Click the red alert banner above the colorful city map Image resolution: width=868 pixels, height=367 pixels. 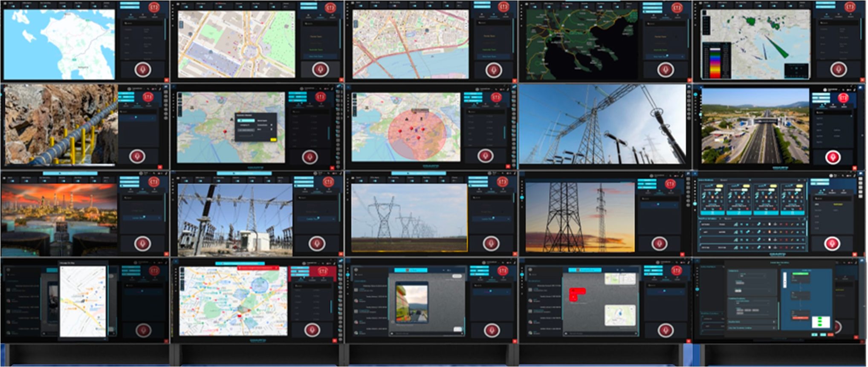(x=258, y=268)
